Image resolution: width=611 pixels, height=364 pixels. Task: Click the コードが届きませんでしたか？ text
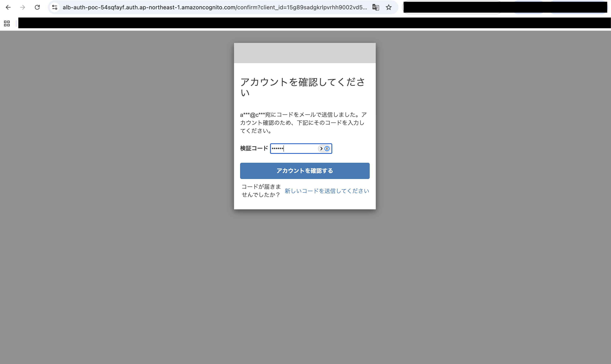point(261,191)
